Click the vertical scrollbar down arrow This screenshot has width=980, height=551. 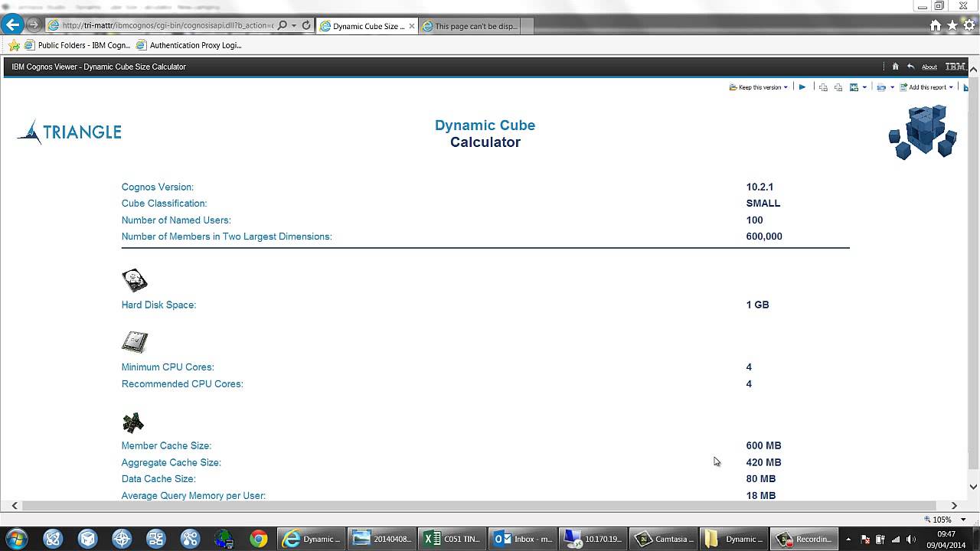pos(973,487)
